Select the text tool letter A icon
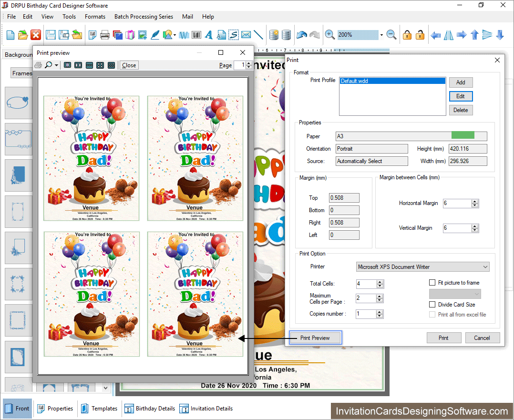Image resolution: width=514 pixels, height=420 pixels. pos(208,35)
